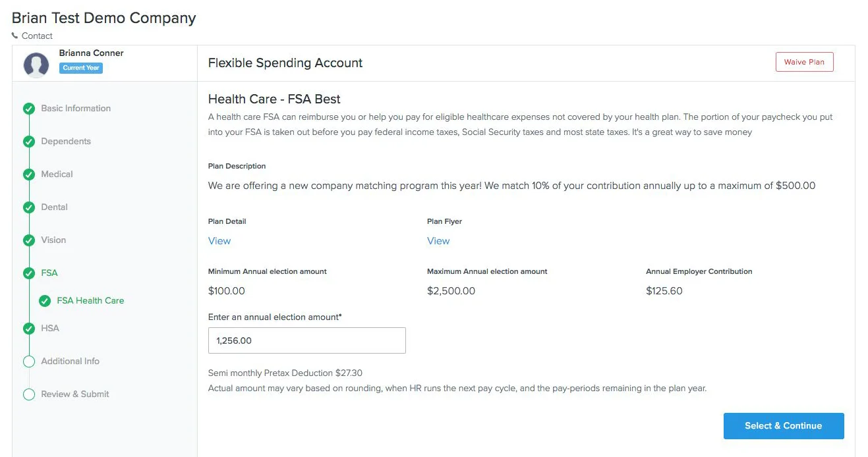Click the Waive Plan button

tap(804, 62)
